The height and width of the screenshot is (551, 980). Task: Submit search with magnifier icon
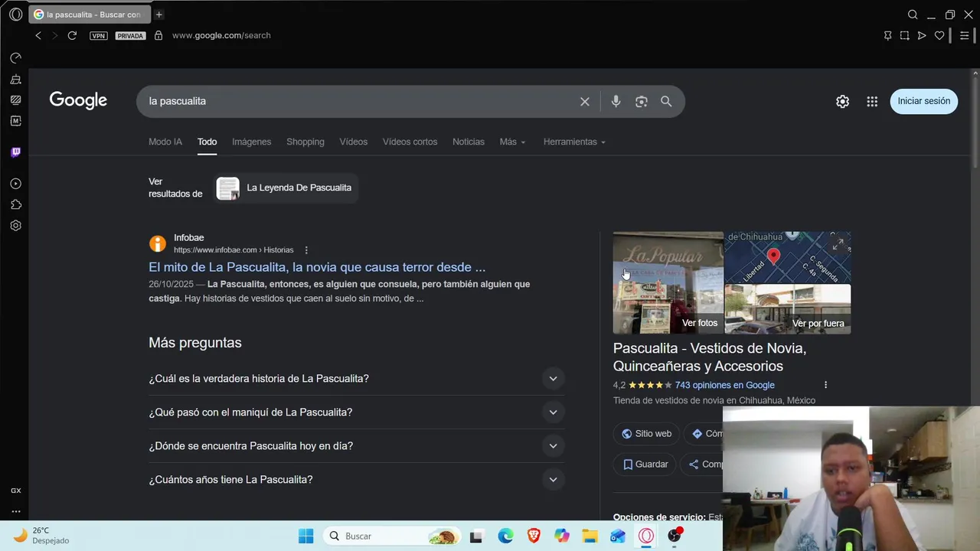click(666, 101)
